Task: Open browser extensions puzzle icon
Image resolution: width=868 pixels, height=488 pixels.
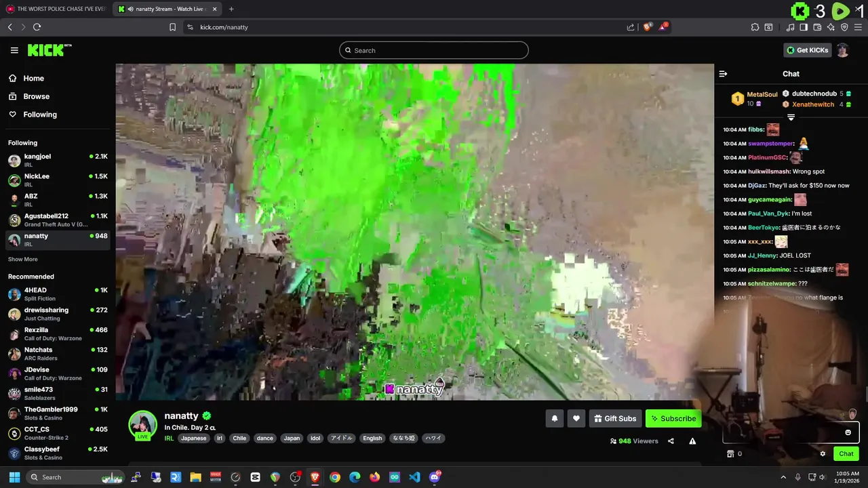Action: (x=755, y=27)
